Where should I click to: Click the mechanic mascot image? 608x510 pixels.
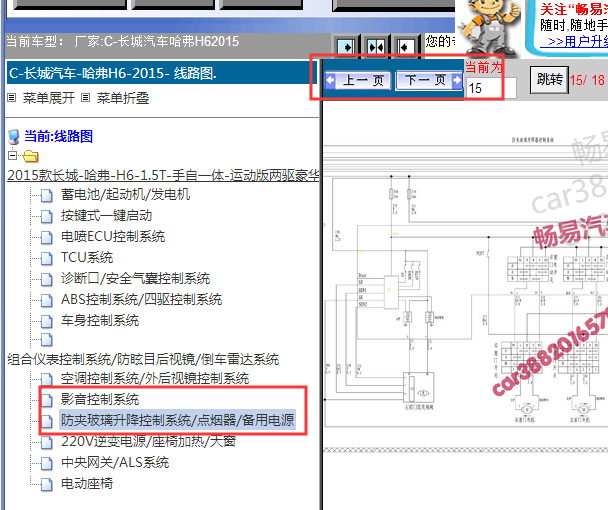[x=489, y=28]
